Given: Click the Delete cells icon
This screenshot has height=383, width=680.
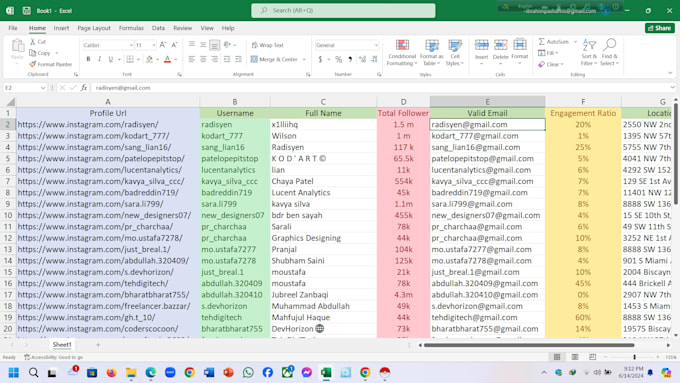Looking at the screenshot, I should pyautogui.click(x=500, y=45).
